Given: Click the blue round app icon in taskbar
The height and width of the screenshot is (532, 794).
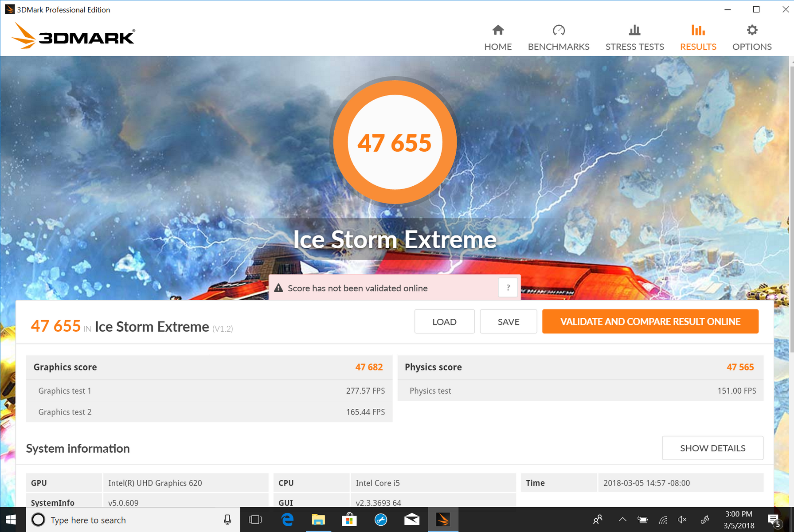Looking at the screenshot, I should 381,520.
